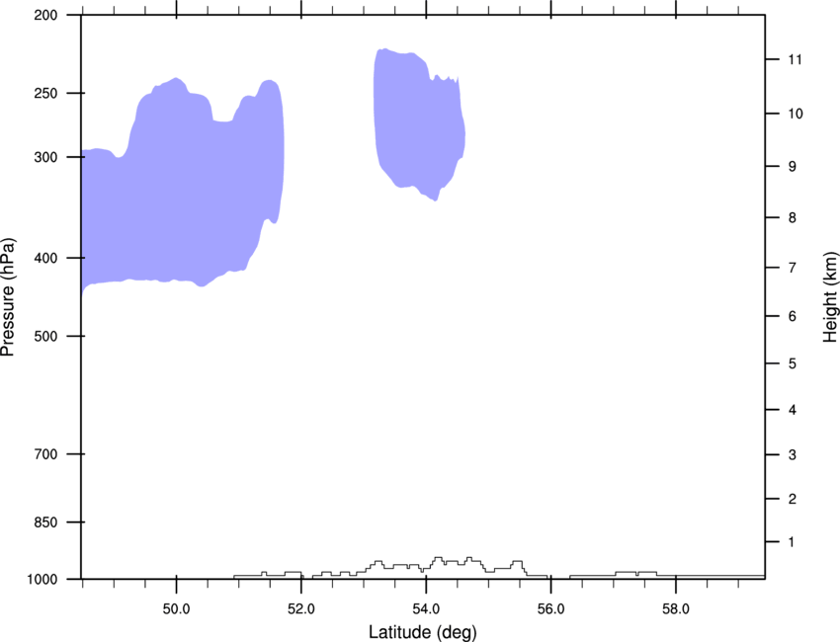This screenshot has width=840, height=642.
Task: Click the 200 pressure axis label
Action: (x=45, y=15)
